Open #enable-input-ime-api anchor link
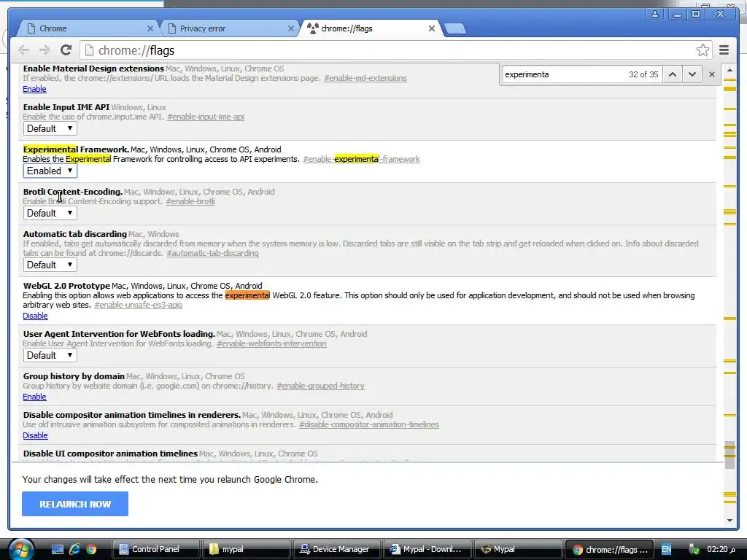This screenshot has width=747, height=560. pyautogui.click(x=205, y=117)
